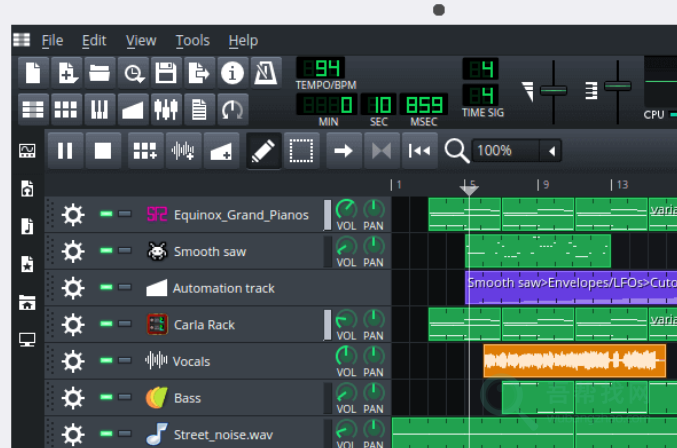Open the Mixer window from the toolbar
The width and height of the screenshot is (677, 448).
coord(166,108)
